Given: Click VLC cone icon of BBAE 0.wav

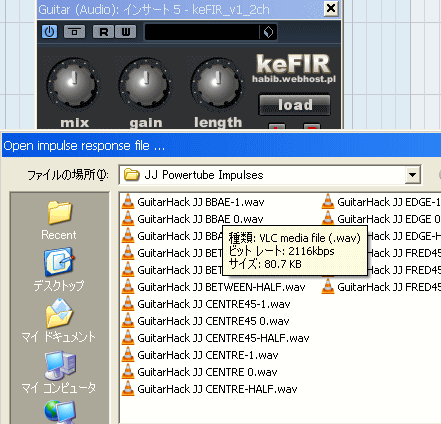Looking at the screenshot, I should click(128, 219).
